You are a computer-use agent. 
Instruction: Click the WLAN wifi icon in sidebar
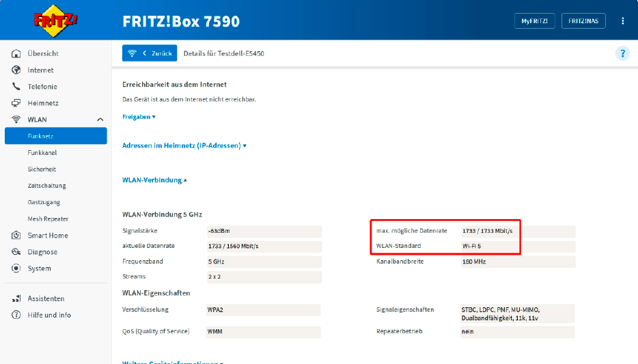[x=16, y=120]
